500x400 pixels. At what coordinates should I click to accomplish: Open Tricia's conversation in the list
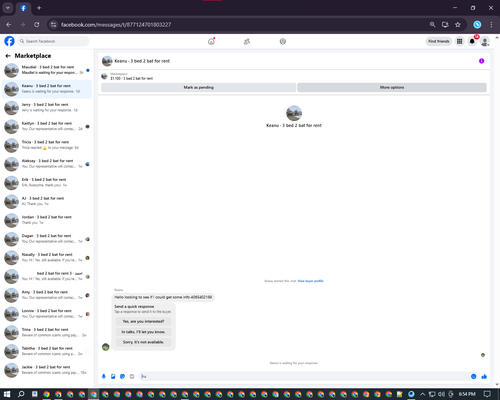point(47,145)
